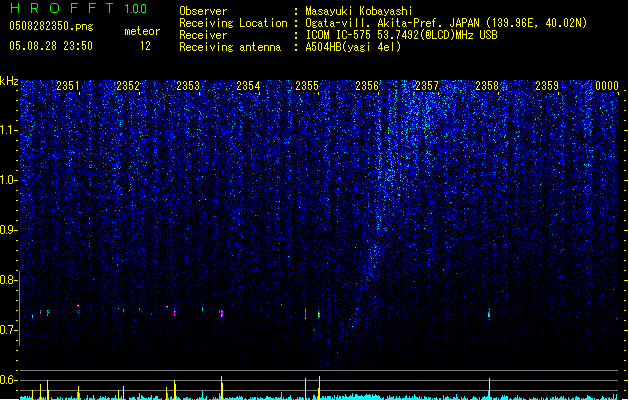Click the Observer label
This screenshot has height=400, width=629.
point(203,11)
